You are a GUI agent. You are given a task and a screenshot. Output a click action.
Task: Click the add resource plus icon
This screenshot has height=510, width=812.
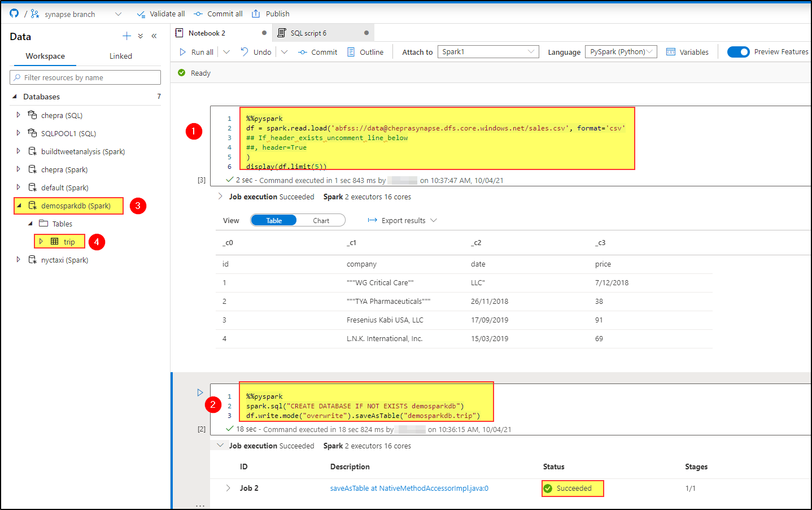pyautogui.click(x=126, y=36)
